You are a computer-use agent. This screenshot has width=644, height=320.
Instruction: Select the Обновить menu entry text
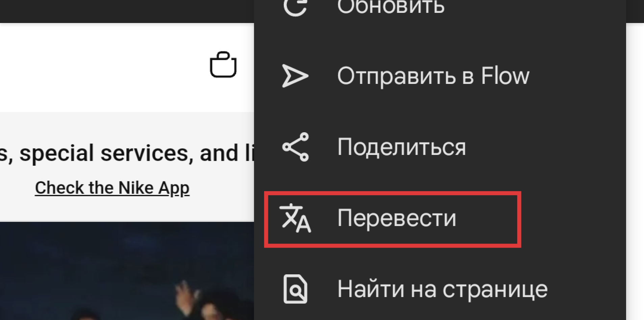coord(391,7)
